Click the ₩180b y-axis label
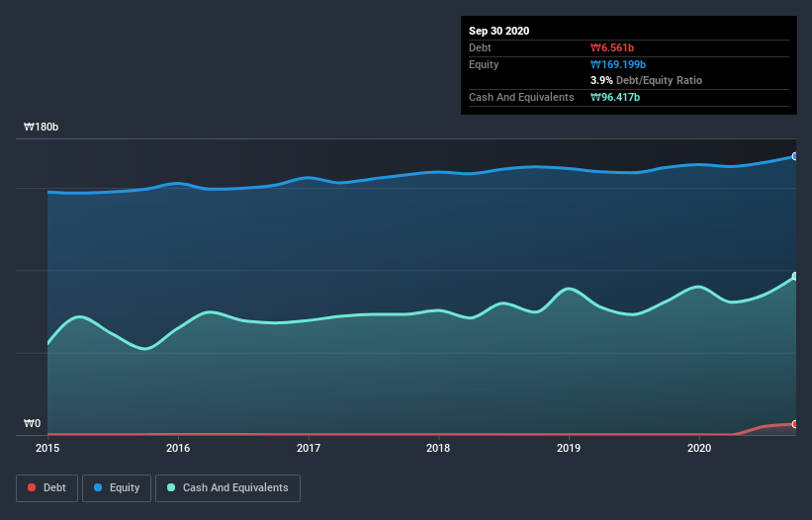The width and height of the screenshot is (812, 520). tap(41, 127)
